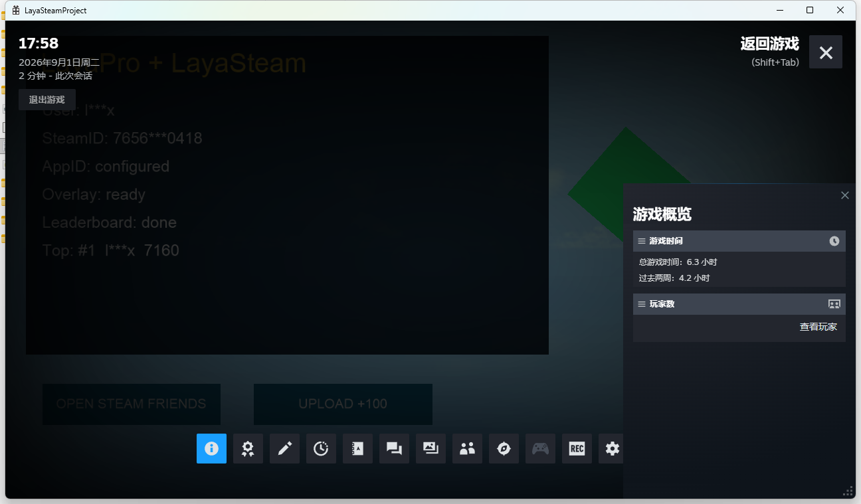Click the X button beside 返回游戏

[x=826, y=52]
